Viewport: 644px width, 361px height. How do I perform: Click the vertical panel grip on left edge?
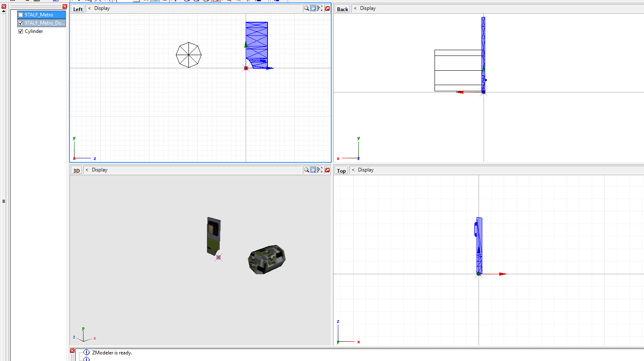(3, 201)
